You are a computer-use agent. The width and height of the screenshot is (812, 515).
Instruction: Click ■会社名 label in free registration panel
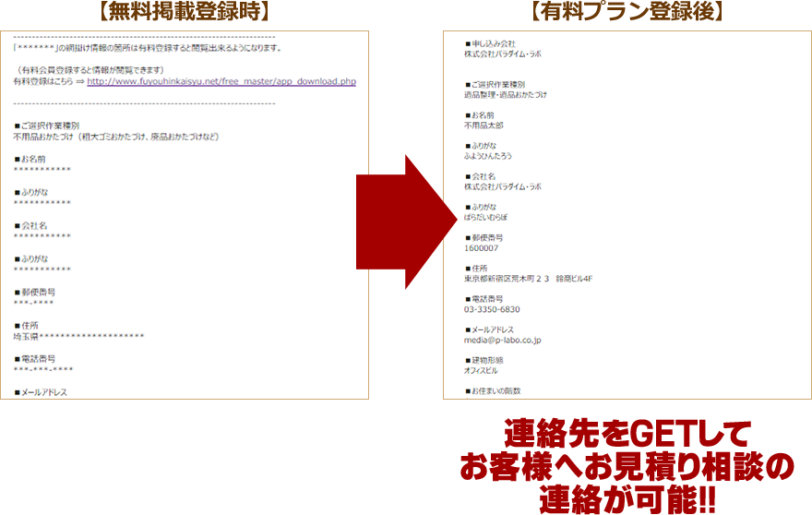[x=30, y=225]
